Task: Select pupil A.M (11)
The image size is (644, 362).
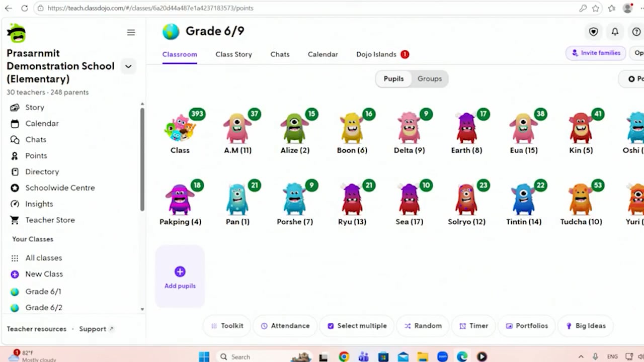Action: 238,132
